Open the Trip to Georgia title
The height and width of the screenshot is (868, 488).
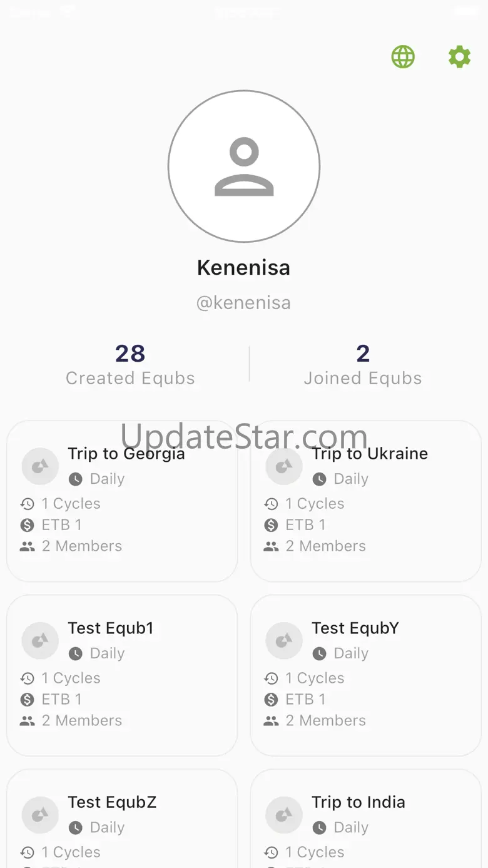(x=126, y=454)
